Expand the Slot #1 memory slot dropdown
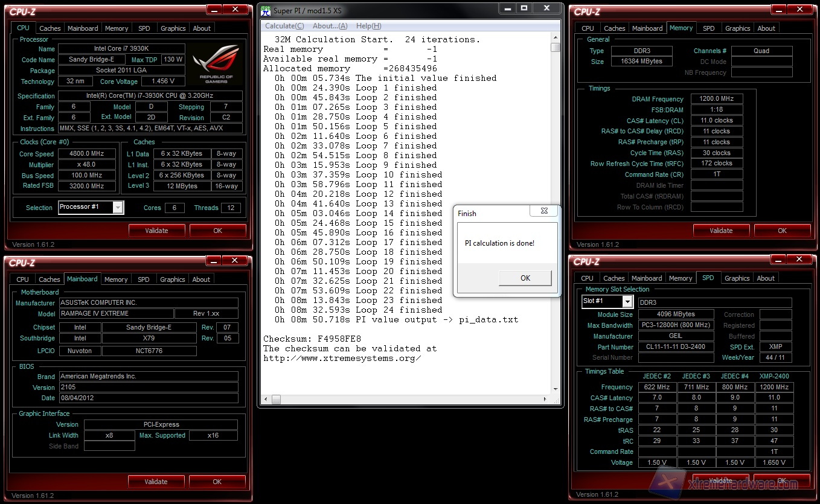This screenshot has height=504, width=820. pos(627,301)
